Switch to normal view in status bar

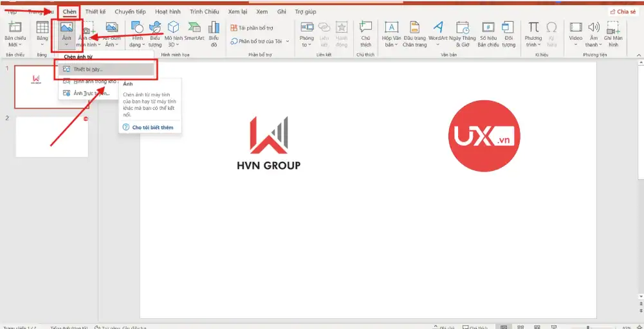tap(504, 327)
